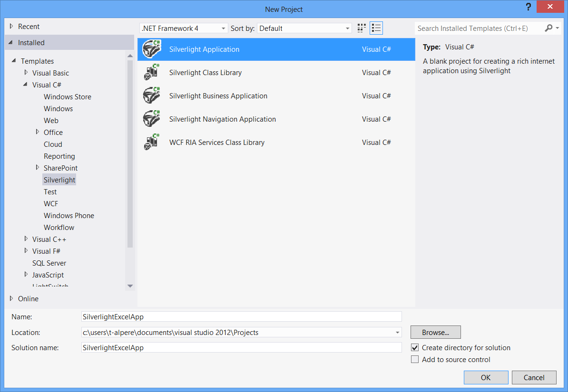568x392 pixels.
Task: Open the Sort by Default dropdown
Action: pos(304,29)
